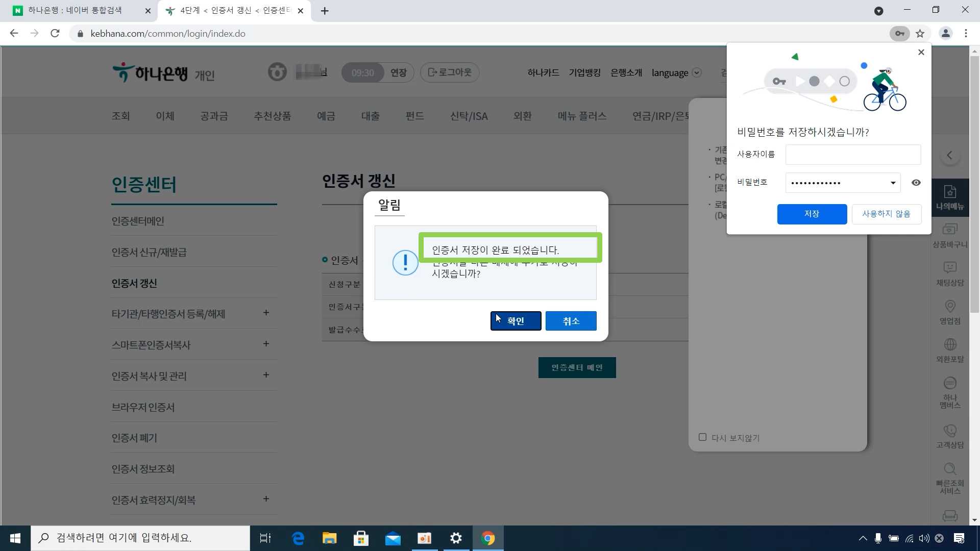
Task: Open 외환포털 globe icon in sidebar
Action: coord(950,349)
